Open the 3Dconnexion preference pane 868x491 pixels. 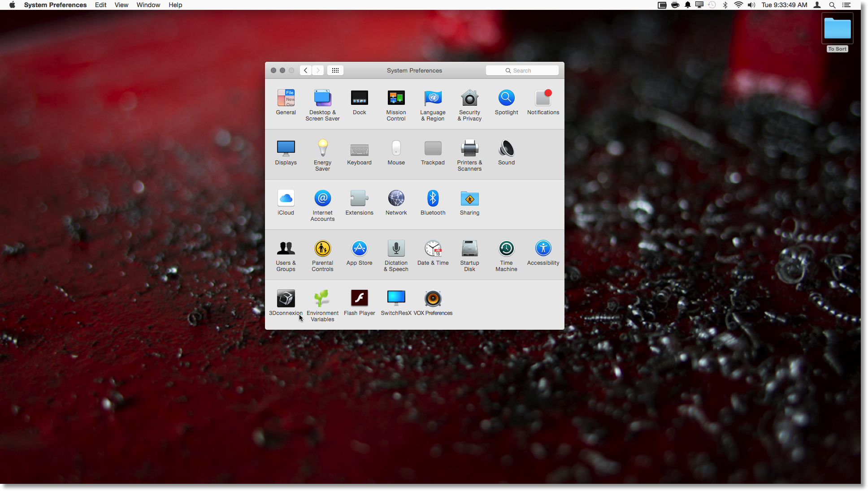pyautogui.click(x=286, y=299)
